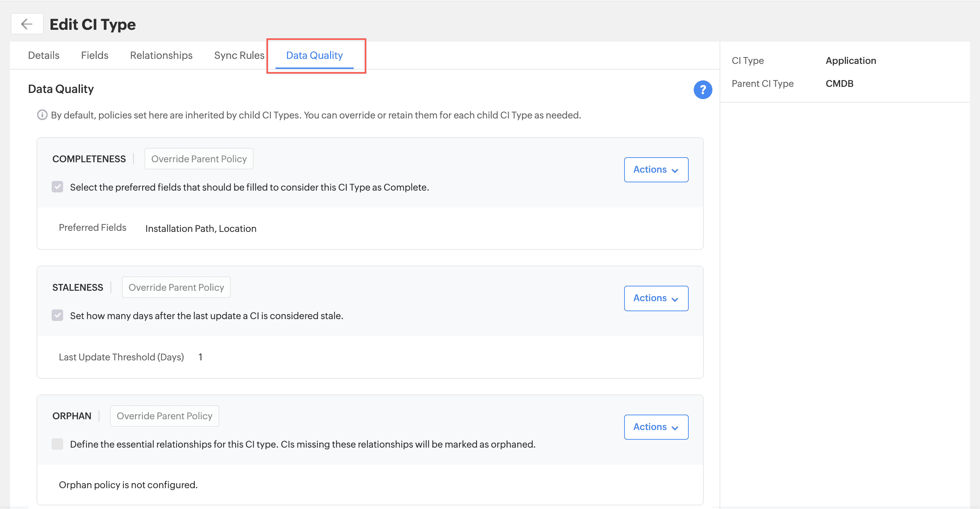The height and width of the screenshot is (509, 980).
Task: Click the info icon beside inheritance note
Action: 42,115
